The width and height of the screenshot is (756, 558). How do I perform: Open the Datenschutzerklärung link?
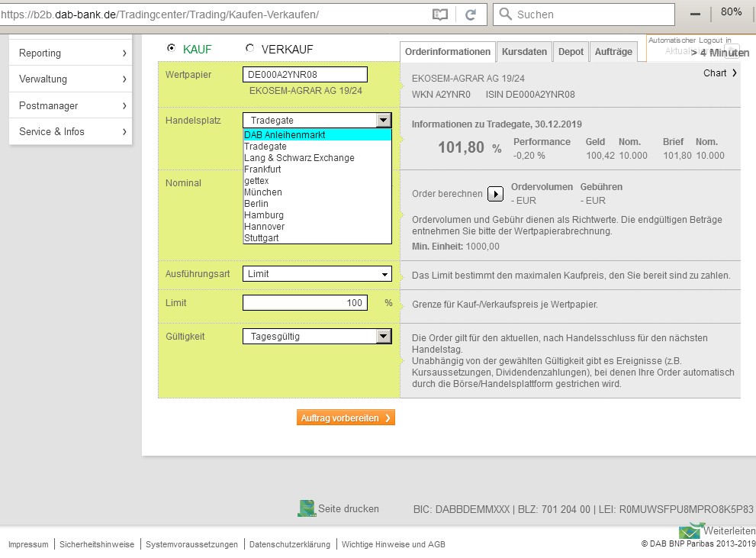(290, 544)
